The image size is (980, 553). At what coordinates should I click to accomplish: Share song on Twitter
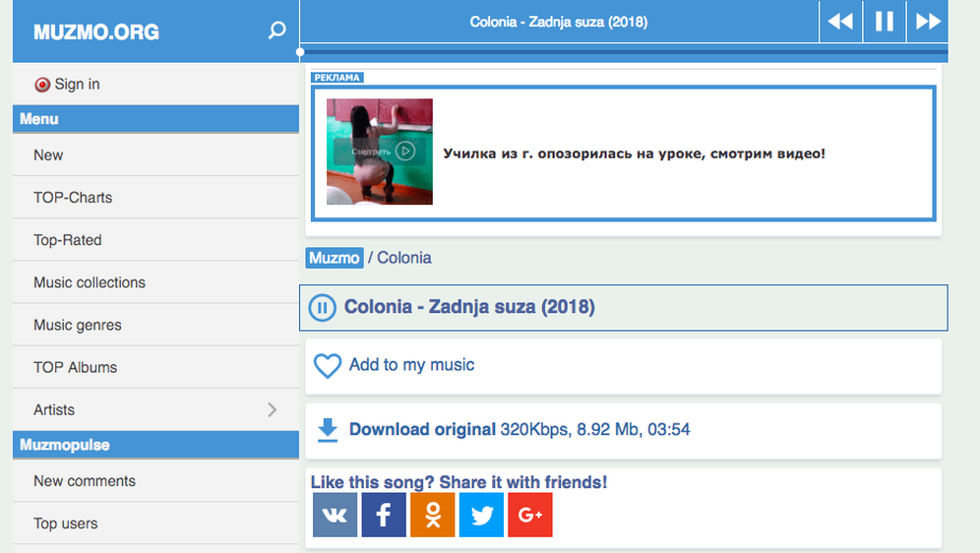[481, 515]
